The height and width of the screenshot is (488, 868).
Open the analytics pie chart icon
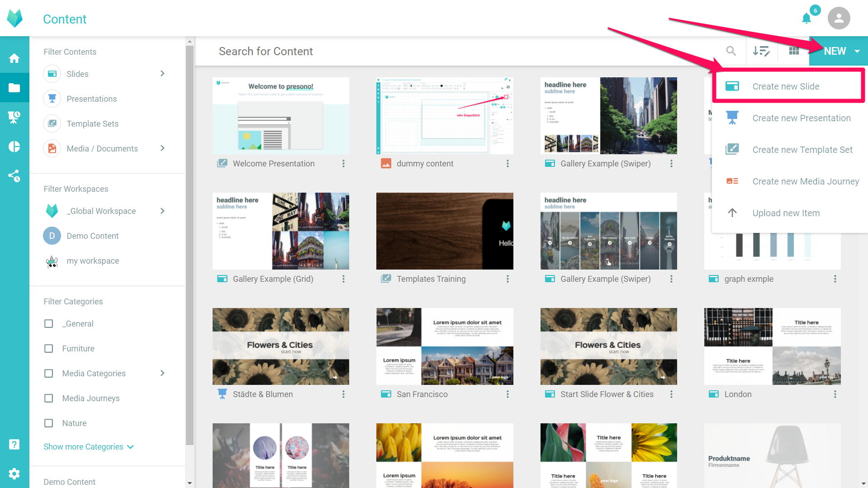[x=14, y=147]
